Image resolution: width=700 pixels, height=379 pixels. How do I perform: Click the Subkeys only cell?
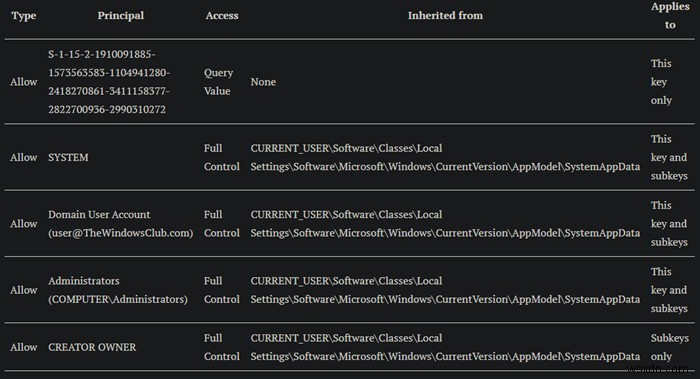670,347
